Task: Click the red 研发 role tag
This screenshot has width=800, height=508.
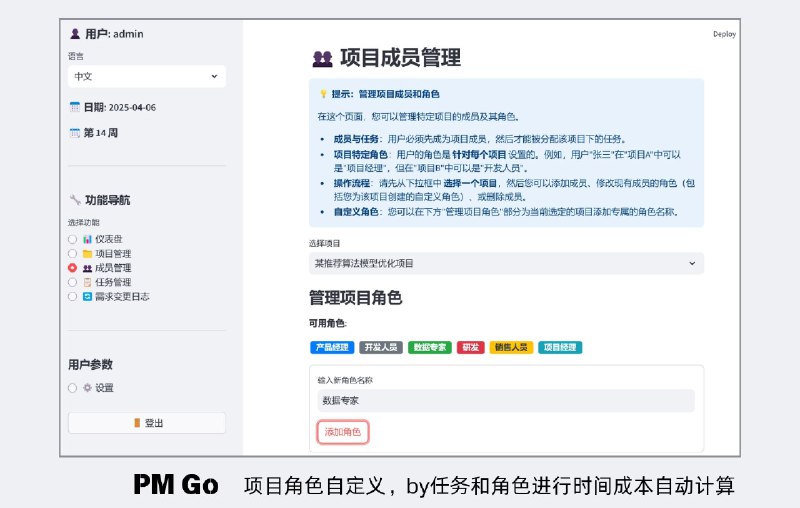Action: (x=470, y=347)
